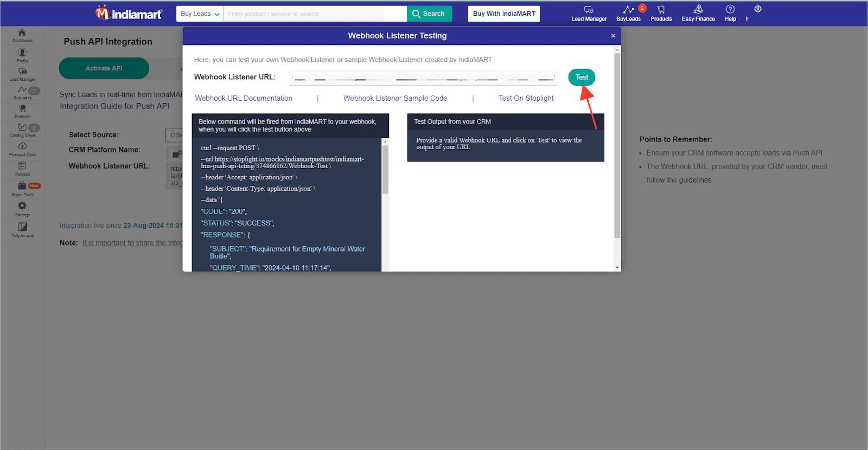This screenshot has width=868, height=450.
Task: Open Lead Manager in the left sidebar
Action: (x=22, y=74)
